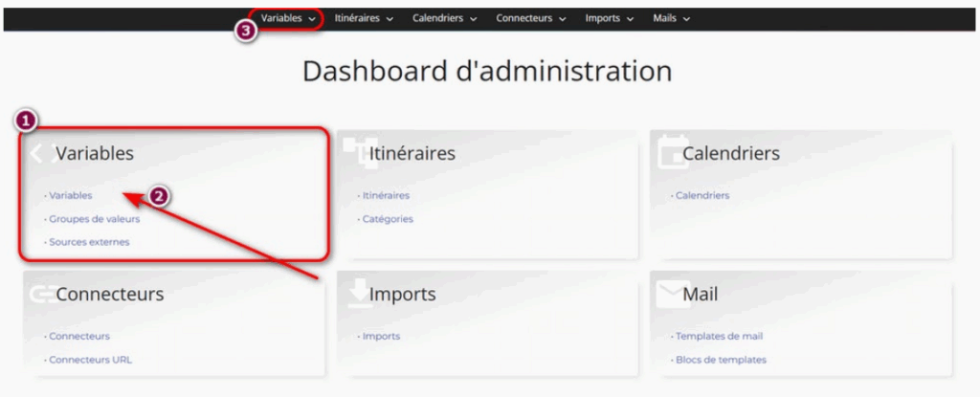Go to Groupes de valeurs
This screenshot has height=397, width=980.
[x=94, y=219]
